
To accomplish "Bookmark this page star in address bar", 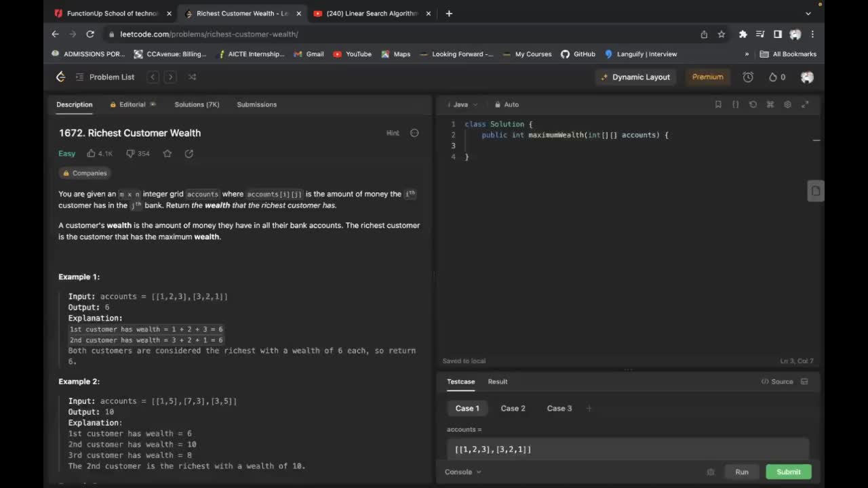I will pyautogui.click(x=722, y=34).
